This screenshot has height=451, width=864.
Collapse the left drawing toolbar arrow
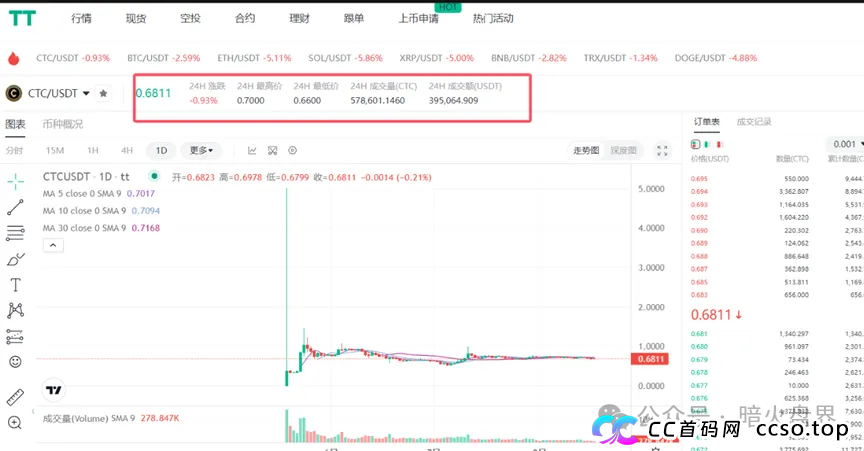[33, 411]
